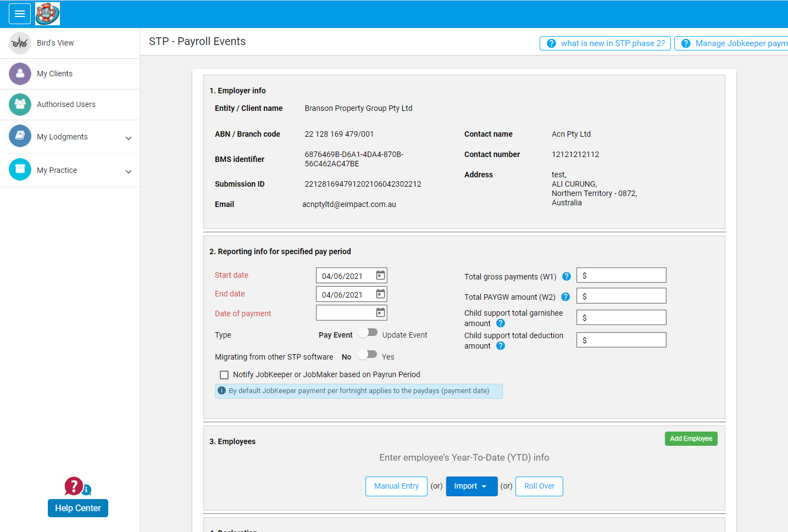788x532 pixels.
Task: Click the Add Employee button
Action: [691, 438]
